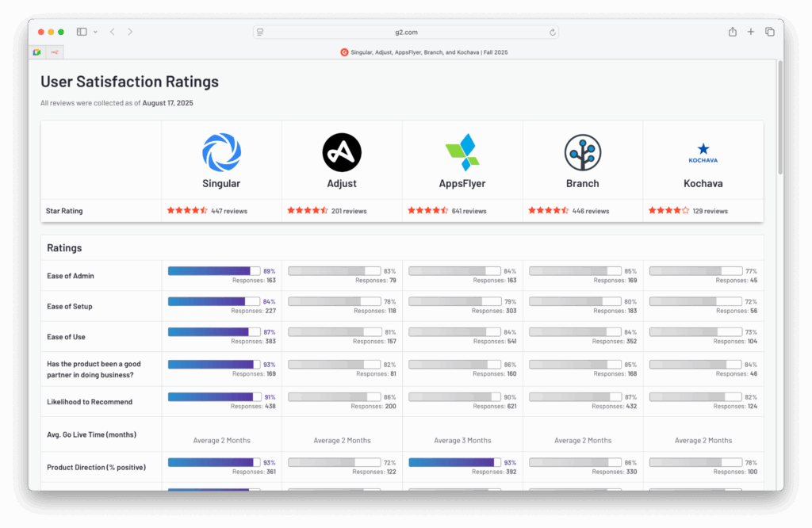The image size is (812, 528).
Task: Expand the sidebar dropdown chevron
Action: tap(95, 32)
